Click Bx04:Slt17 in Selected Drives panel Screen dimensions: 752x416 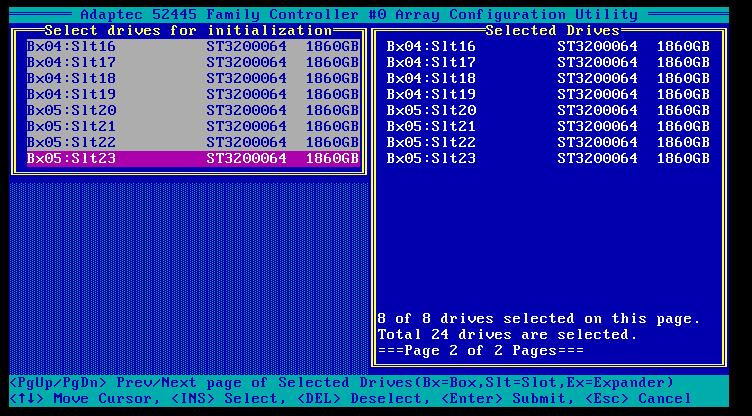[548, 62]
